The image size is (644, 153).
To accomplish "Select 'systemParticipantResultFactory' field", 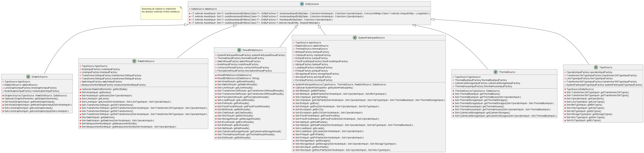I will [x=251, y=55].
